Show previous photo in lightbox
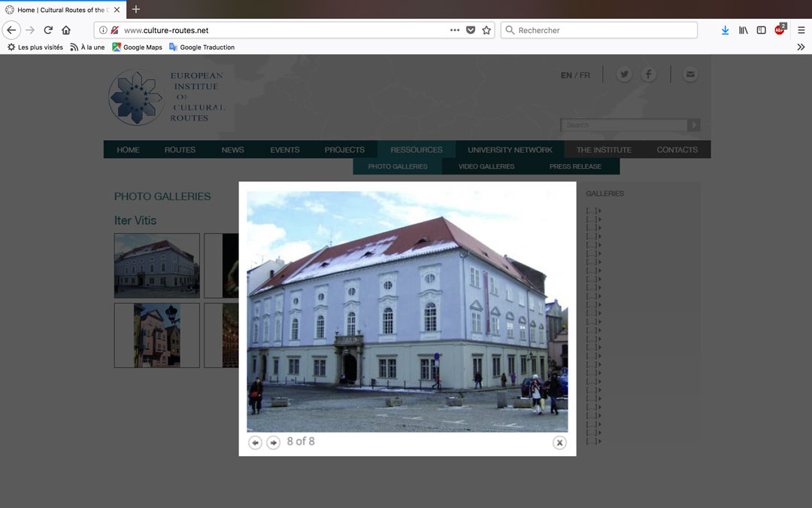812x508 pixels. pyautogui.click(x=256, y=443)
